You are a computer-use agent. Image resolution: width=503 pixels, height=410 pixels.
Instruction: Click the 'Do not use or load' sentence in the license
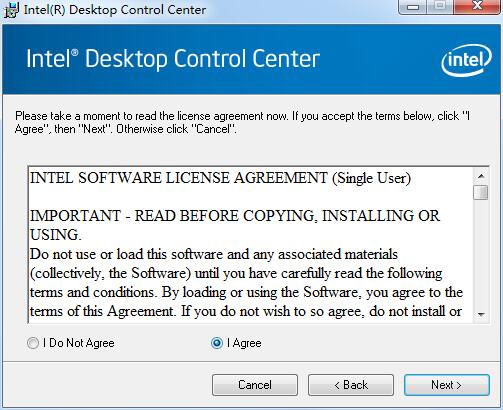[x=214, y=254]
